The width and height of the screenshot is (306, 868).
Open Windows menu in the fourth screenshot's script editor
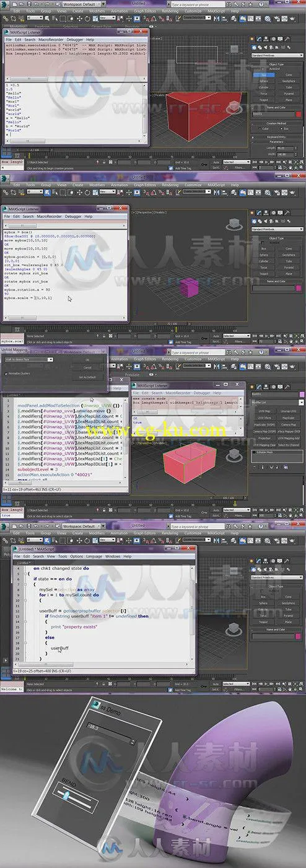point(113,556)
